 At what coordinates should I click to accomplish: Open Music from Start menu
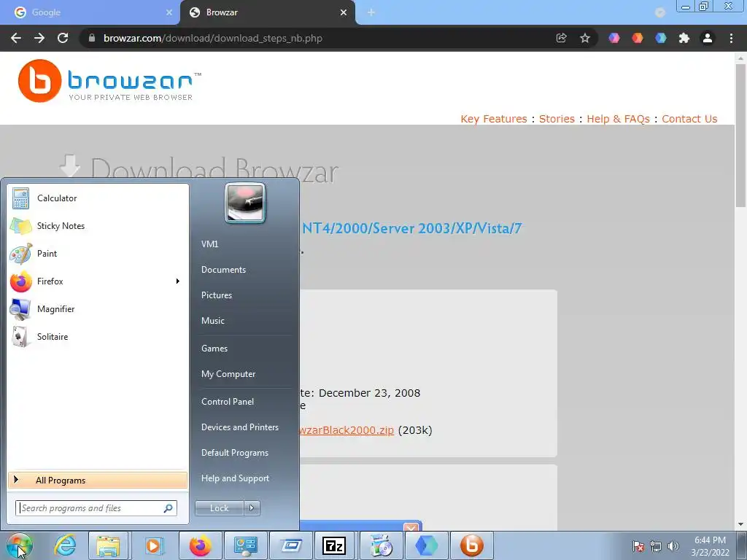[x=213, y=321]
